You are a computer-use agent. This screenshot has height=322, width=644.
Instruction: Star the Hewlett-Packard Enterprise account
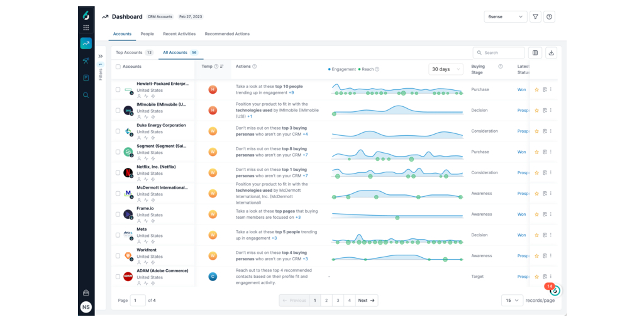[536, 89]
